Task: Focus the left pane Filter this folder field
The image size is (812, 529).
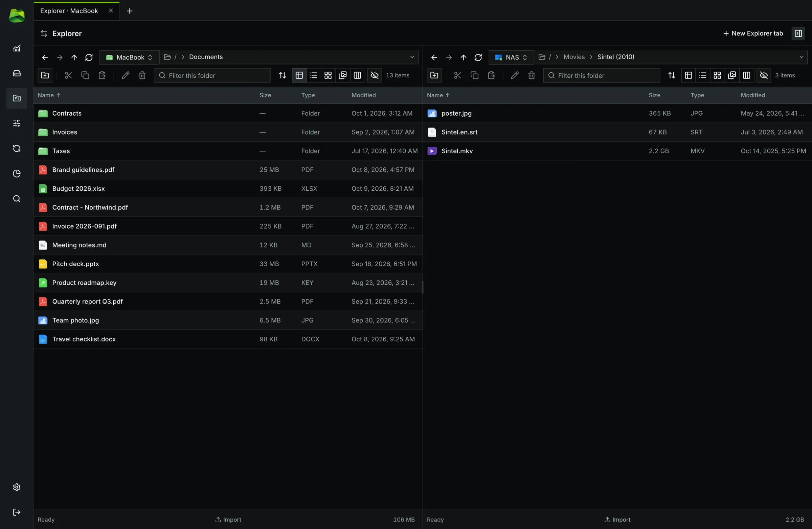Action: (x=212, y=75)
